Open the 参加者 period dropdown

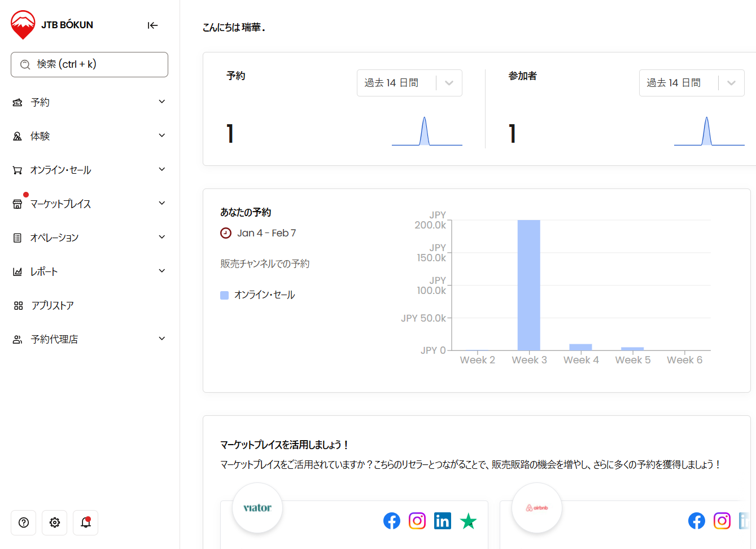(691, 83)
